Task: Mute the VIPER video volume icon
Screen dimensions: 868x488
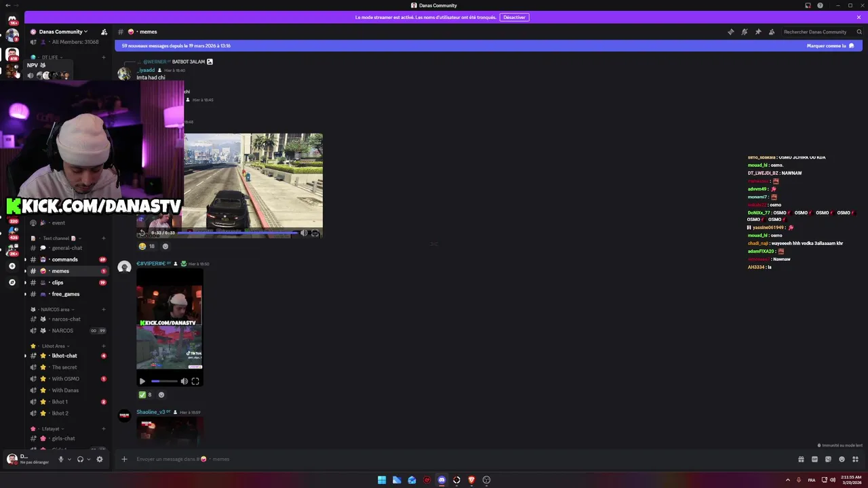Action: (184, 382)
